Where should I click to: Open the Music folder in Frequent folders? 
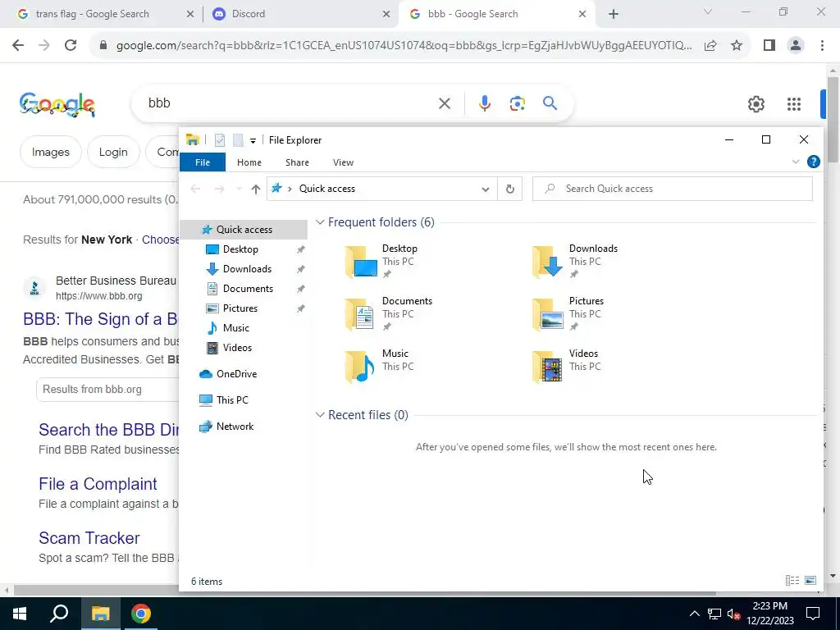[x=379, y=367]
